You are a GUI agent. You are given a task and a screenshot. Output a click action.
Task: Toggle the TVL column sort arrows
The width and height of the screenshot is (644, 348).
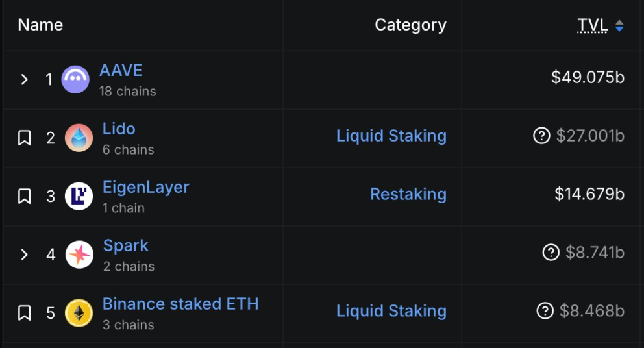(x=619, y=26)
